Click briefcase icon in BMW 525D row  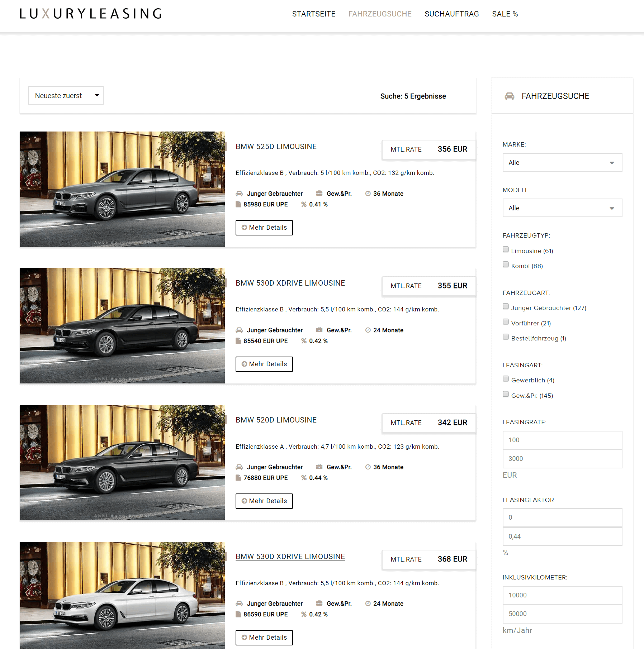coord(319,194)
